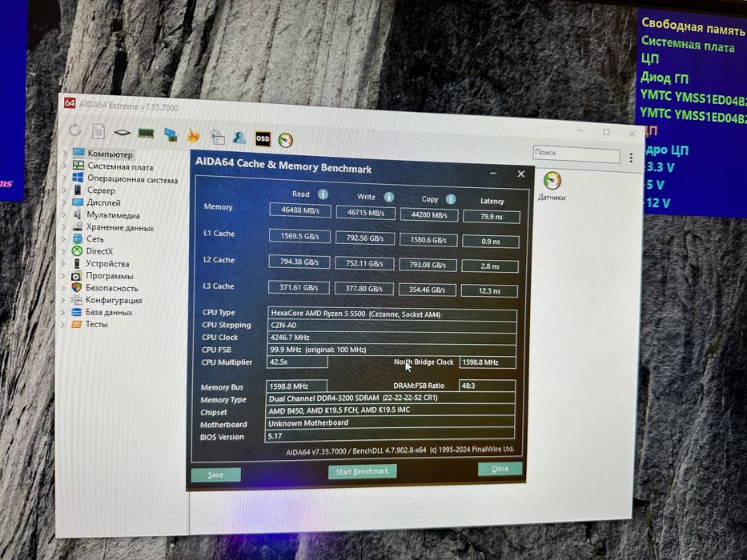Click L3 Cache latency 12.3 ns
747x560 pixels.
(x=489, y=290)
